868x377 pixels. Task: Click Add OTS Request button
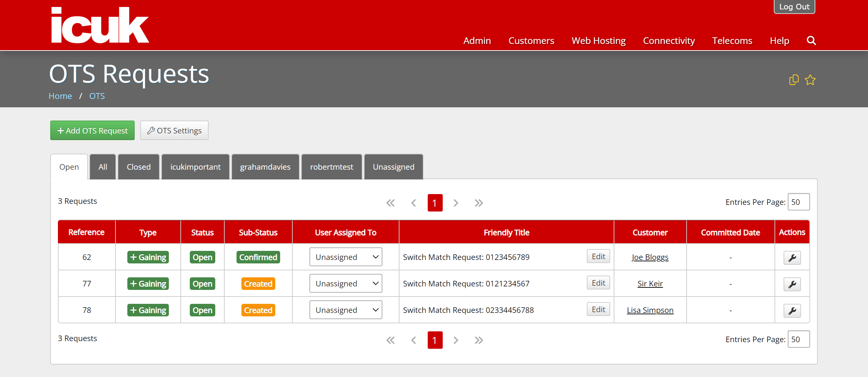point(92,130)
